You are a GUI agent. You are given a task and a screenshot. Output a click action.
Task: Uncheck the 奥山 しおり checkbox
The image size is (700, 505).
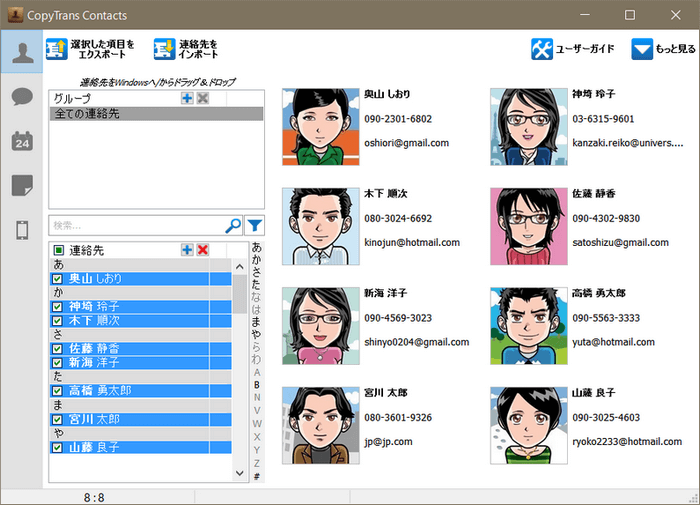pyautogui.click(x=57, y=279)
